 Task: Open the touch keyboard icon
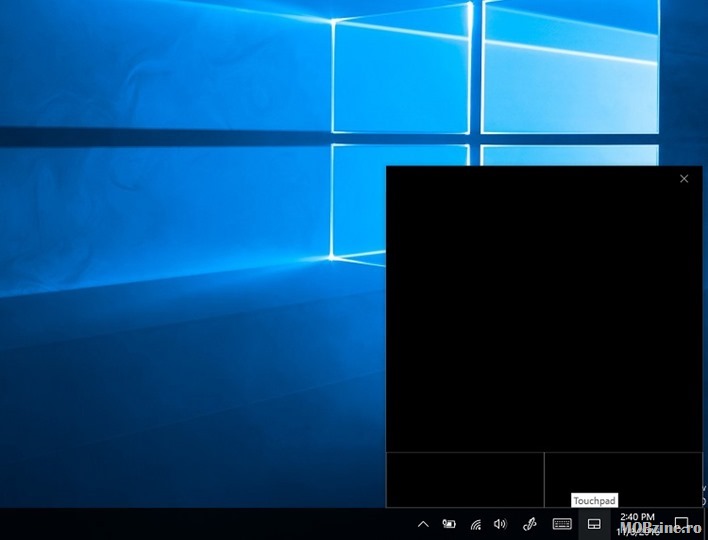click(x=562, y=524)
